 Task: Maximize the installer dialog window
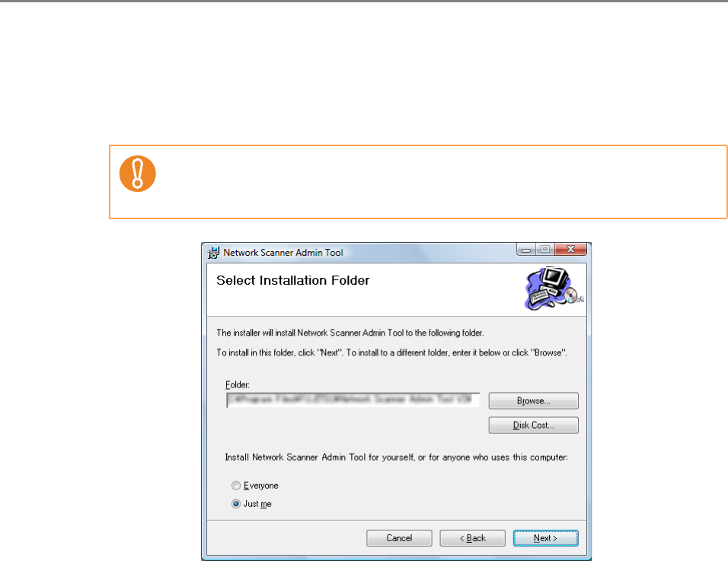click(545, 250)
